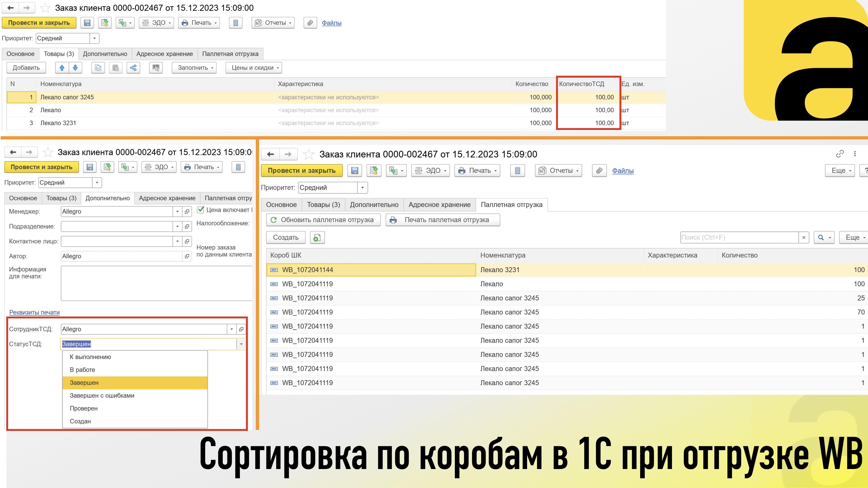Click forward arrow in right window
The image size is (868, 488).
288,154
